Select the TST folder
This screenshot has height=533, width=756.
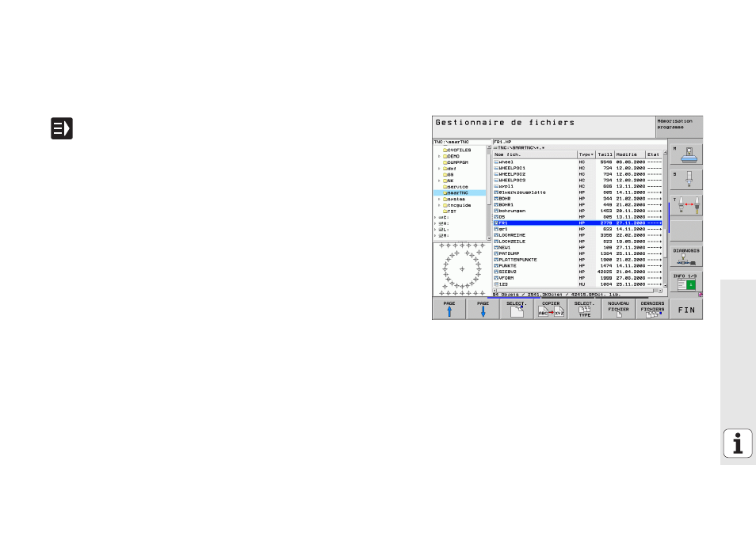450,211
